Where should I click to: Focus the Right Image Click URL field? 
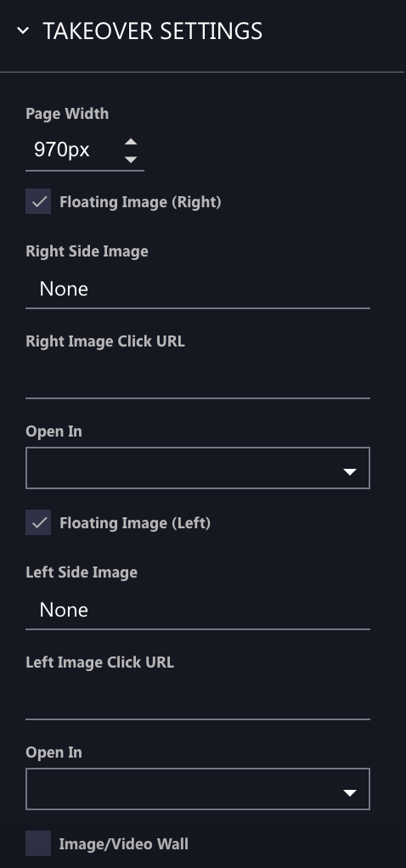(x=198, y=379)
